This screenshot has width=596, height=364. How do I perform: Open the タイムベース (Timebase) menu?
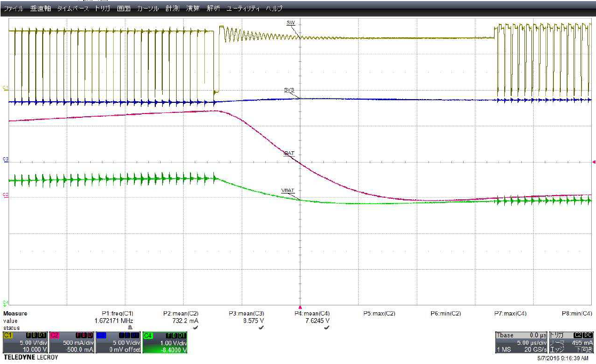[73, 9]
